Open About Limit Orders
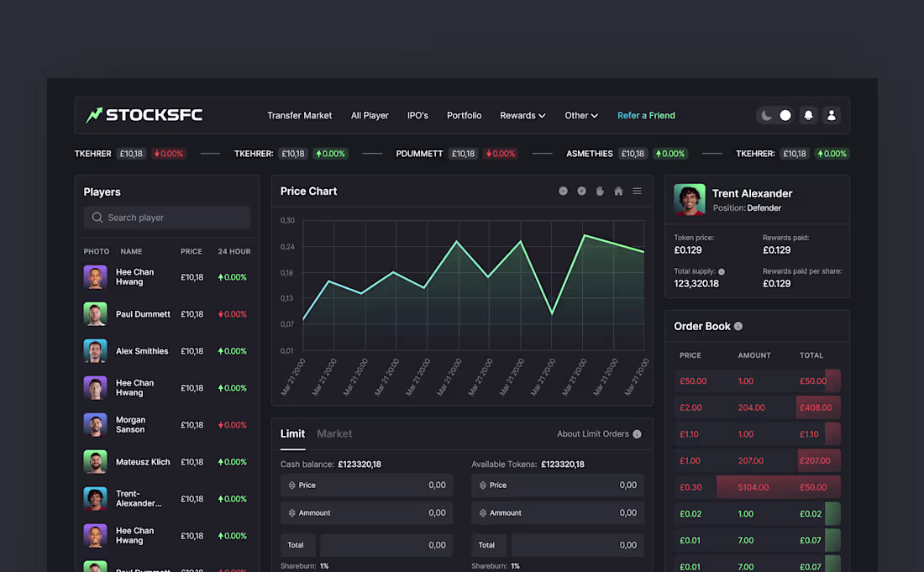Viewport: 924px width, 572px height. point(598,433)
